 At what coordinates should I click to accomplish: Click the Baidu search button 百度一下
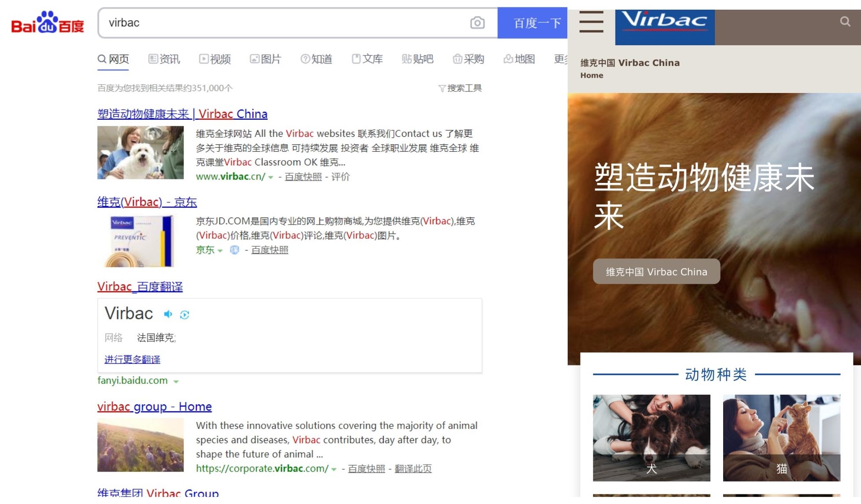tap(532, 23)
